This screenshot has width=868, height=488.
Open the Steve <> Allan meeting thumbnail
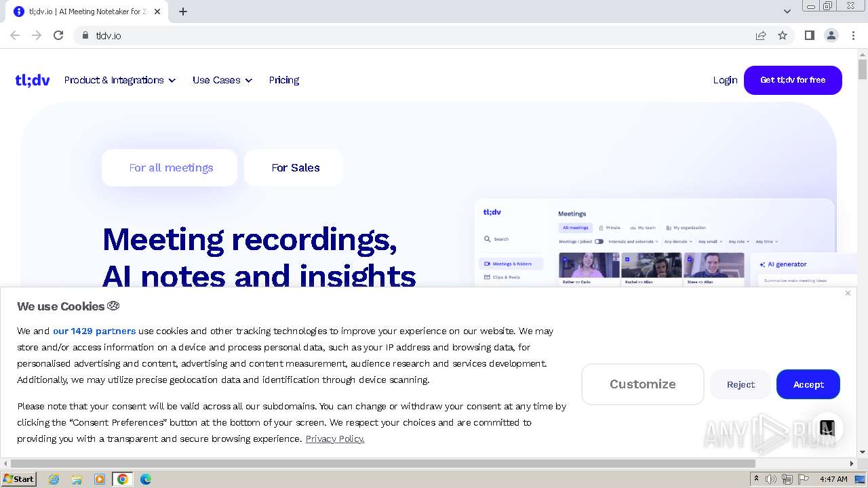coord(714,265)
